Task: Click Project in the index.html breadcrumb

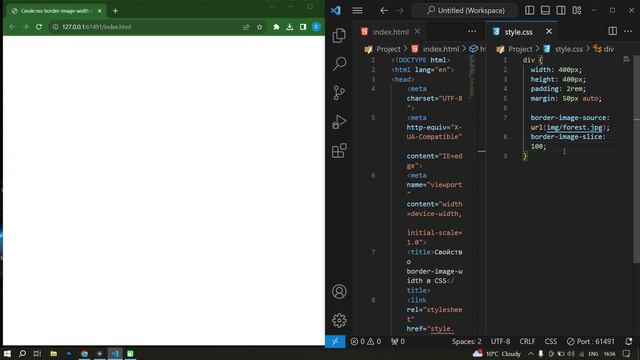Action: pyautogui.click(x=388, y=49)
